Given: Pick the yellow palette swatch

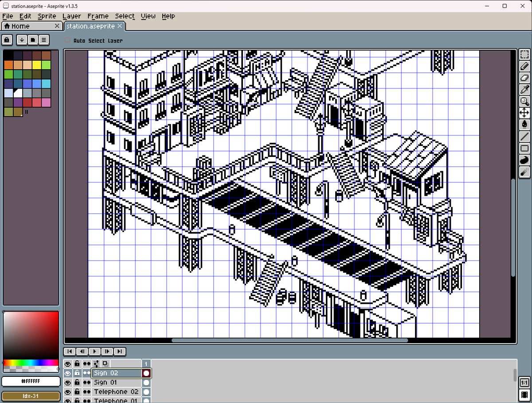Looking at the screenshot, I should click(36, 65).
